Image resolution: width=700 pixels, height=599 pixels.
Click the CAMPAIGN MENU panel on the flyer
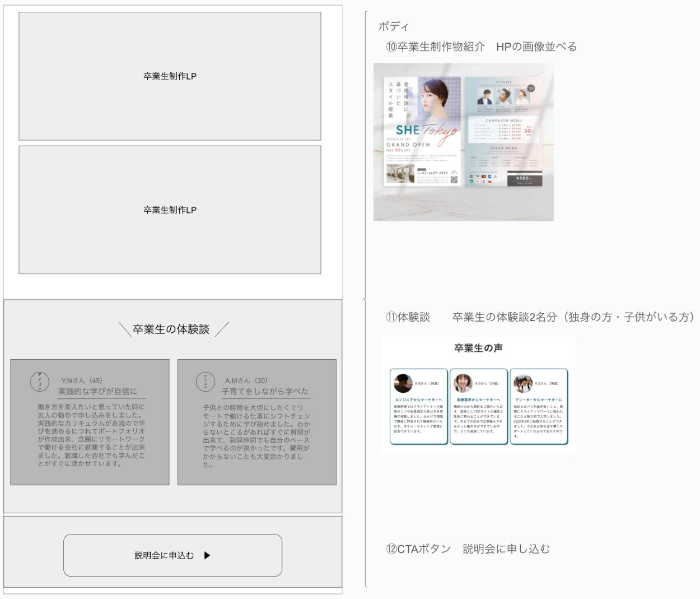tap(503, 130)
